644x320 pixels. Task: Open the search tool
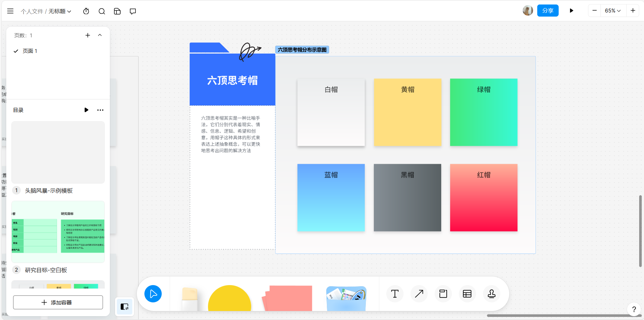[x=102, y=11]
